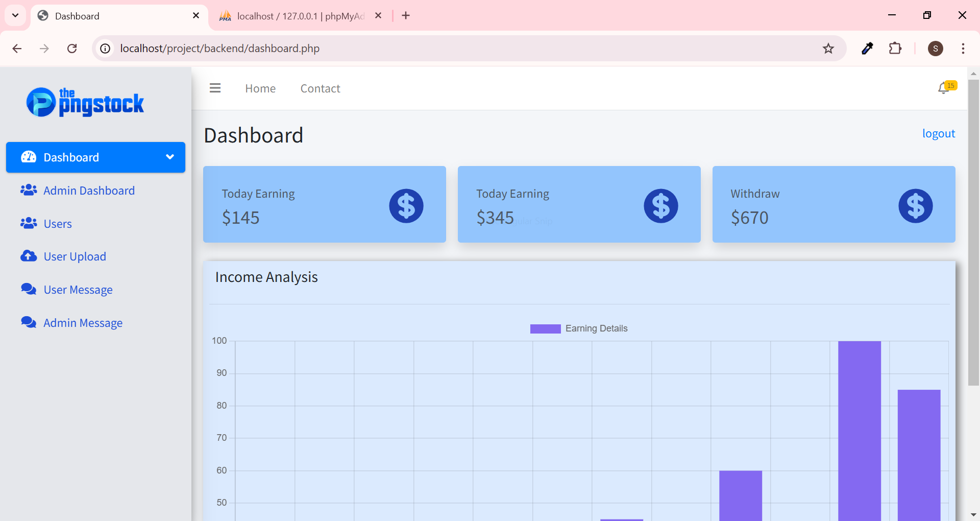The width and height of the screenshot is (980, 521).
Task: Click the Earning Details legend label
Action: (596, 328)
